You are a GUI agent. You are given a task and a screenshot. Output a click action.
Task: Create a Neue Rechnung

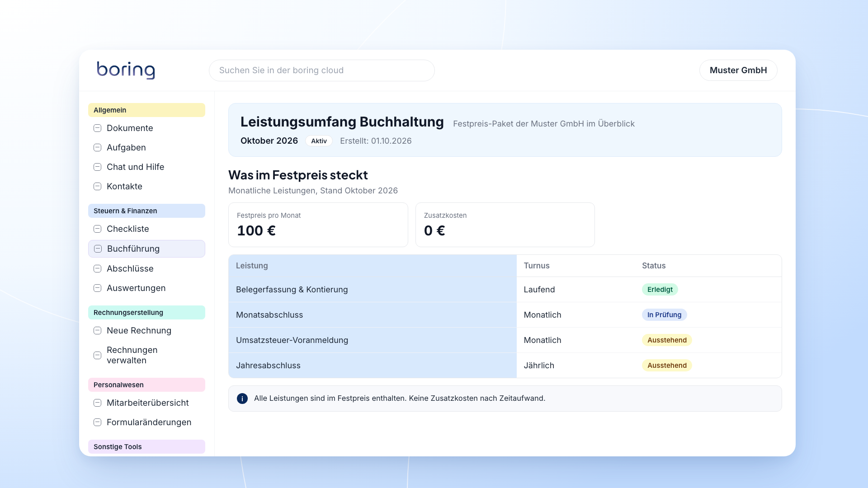[x=146, y=331]
